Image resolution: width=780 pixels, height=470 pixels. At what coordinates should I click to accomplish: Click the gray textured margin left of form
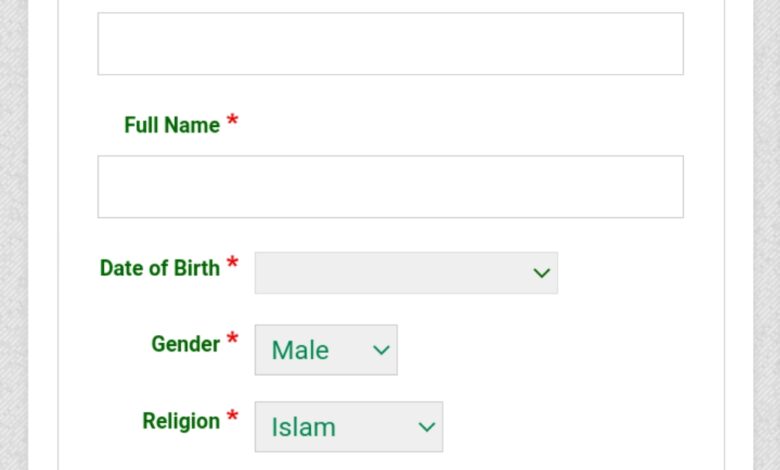[x=14, y=235]
